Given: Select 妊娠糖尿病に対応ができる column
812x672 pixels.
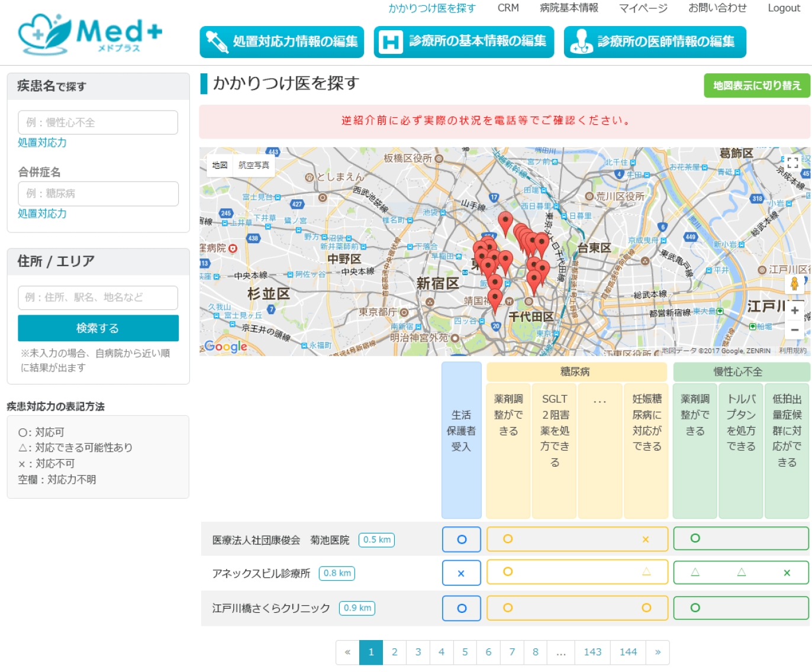Looking at the screenshot, I should [x=646, y=451].
